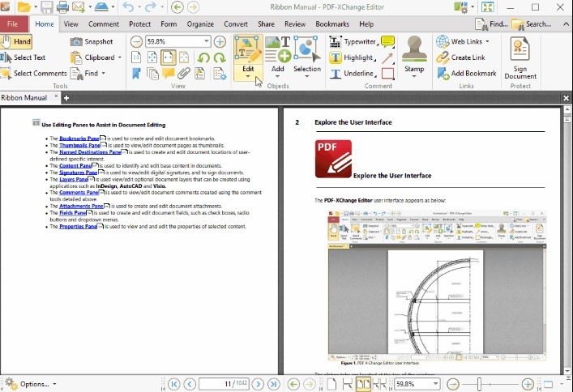
Task: Switch to the Convert ribbon tab
Action: (236, 24)
